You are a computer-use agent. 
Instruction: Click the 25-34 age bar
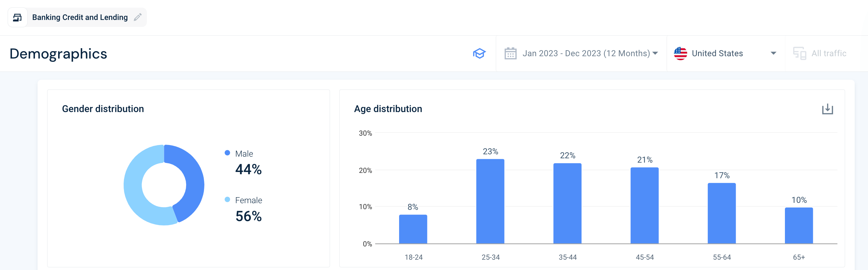coord(490,201)
